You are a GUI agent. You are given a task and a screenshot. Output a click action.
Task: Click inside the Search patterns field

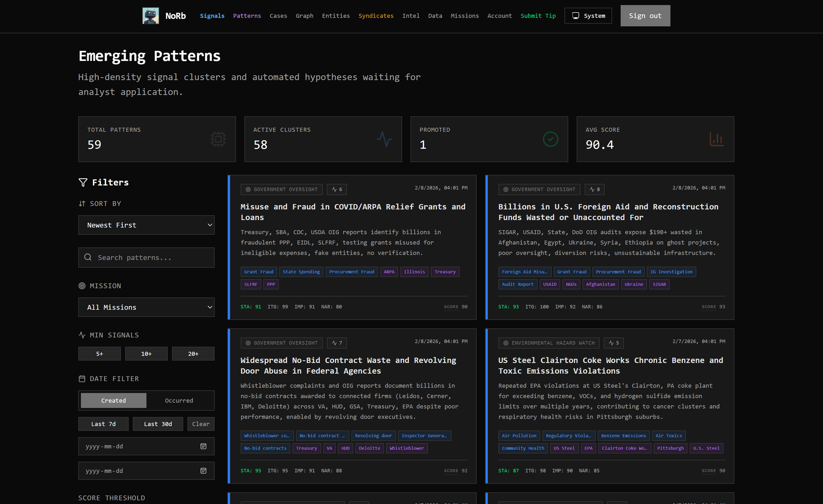[x=146, y=257]
